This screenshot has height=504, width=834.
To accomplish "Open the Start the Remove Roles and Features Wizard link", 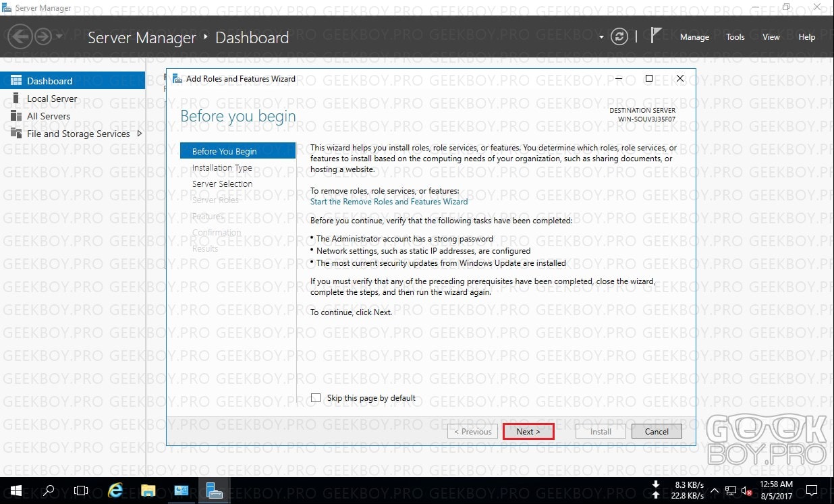I will 389,201.
